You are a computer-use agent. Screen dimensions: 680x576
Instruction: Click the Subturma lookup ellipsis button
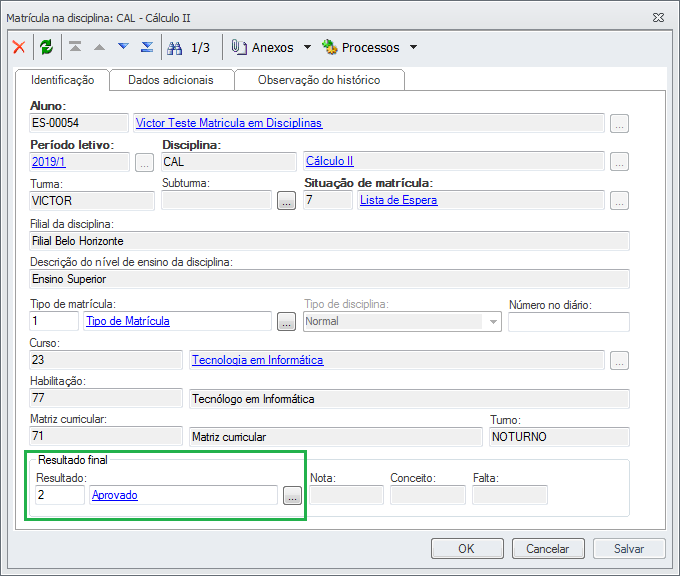[286, 201]
